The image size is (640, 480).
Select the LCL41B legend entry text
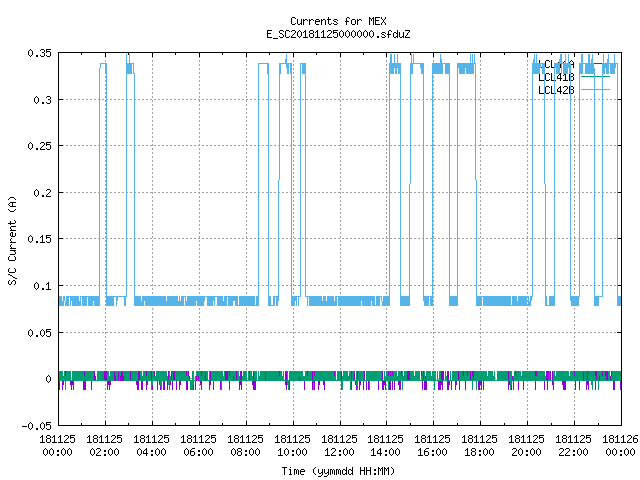pyautogui.click(x=556, y=77)
